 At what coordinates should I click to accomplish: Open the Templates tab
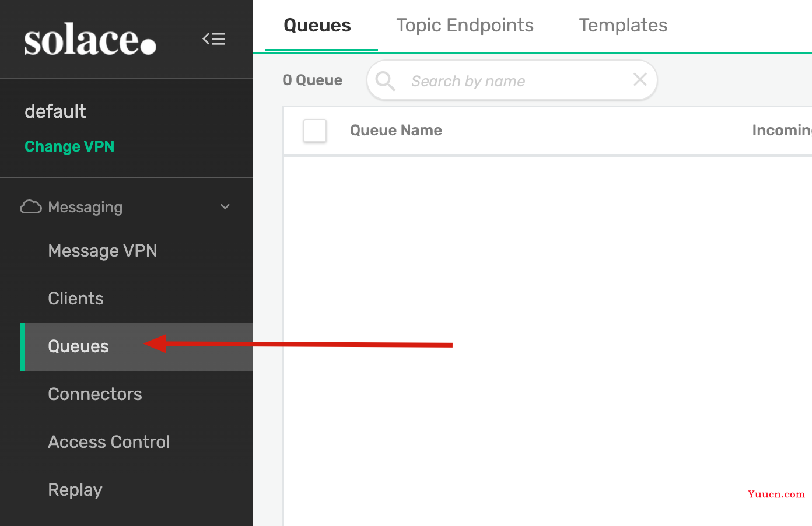[623, 25]
